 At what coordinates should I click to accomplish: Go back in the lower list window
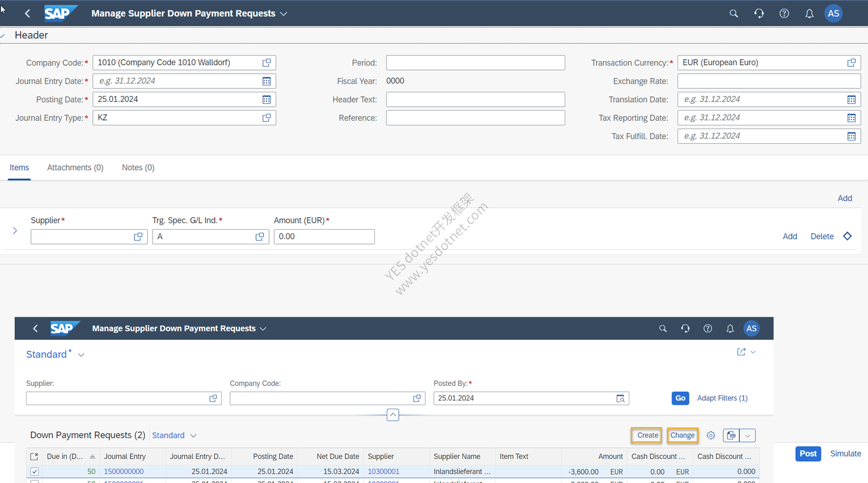coord(35,328)
